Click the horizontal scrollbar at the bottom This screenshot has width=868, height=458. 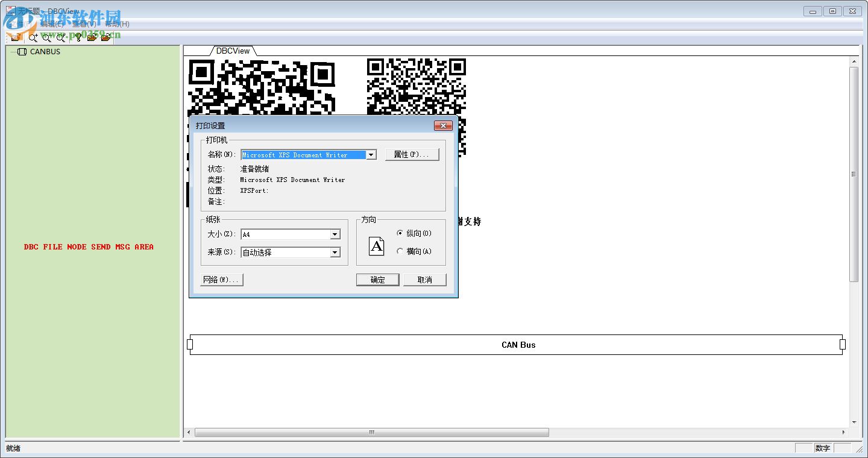[371, 432]
